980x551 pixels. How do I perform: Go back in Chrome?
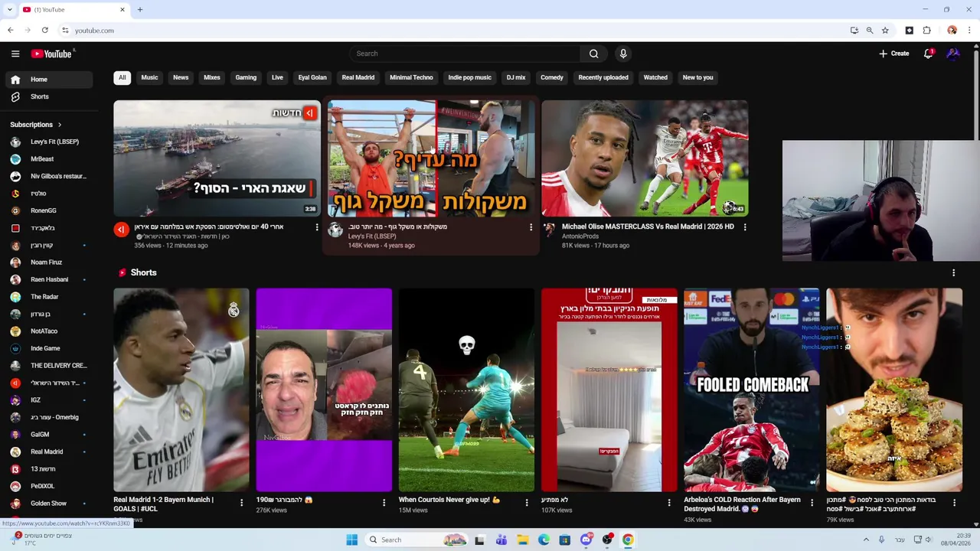11,31
